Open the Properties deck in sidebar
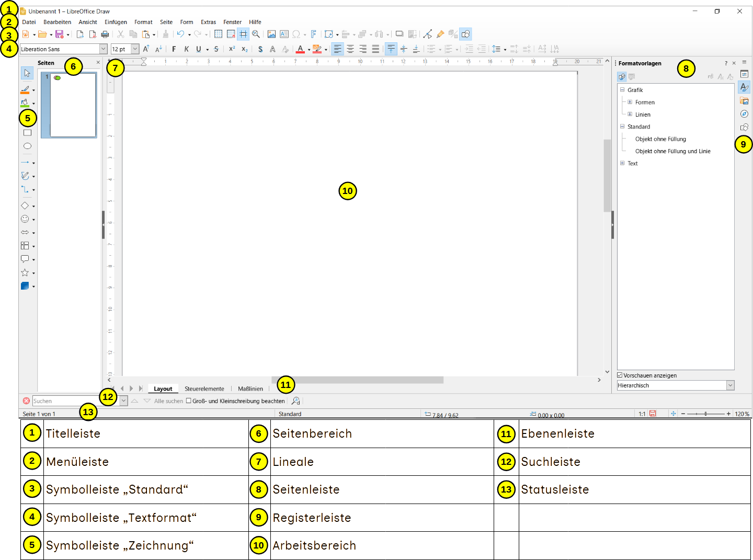The height and width of the screenshot is (560, 753). tap(744, 74)
